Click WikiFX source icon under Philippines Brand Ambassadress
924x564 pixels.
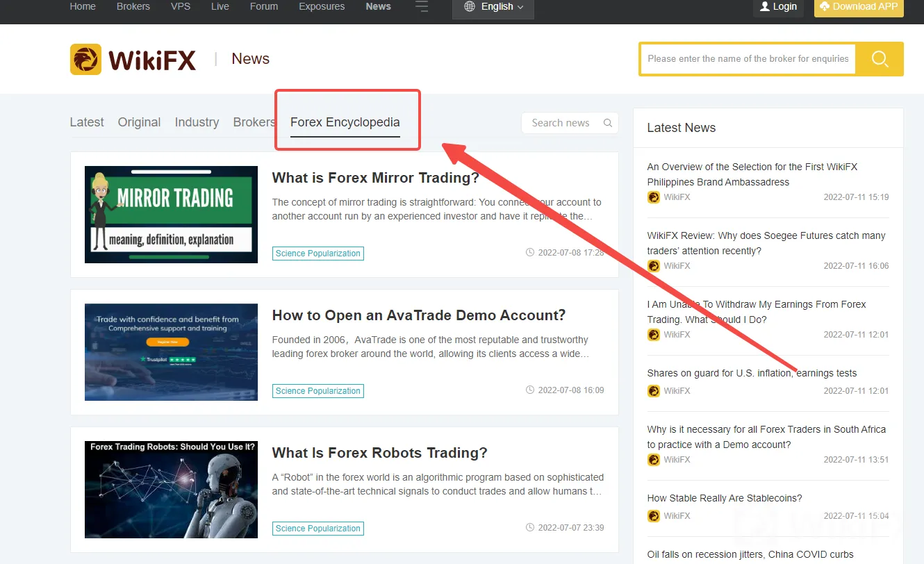[653, 197]
